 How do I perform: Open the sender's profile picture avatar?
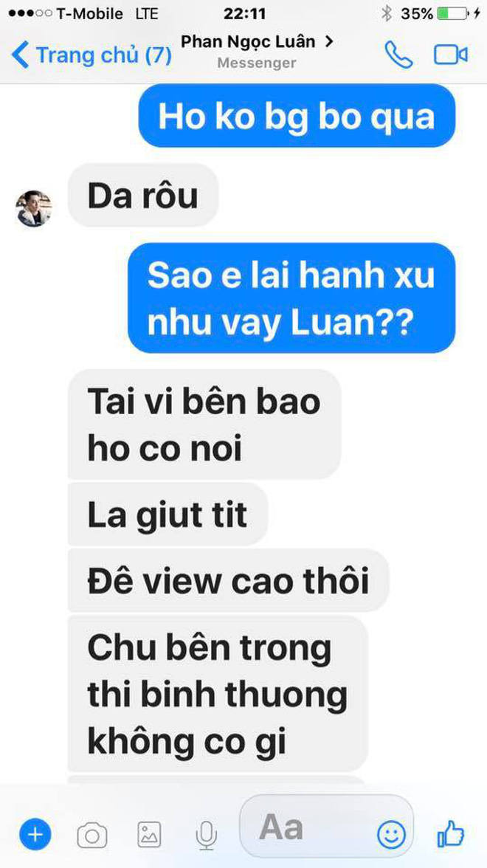(34, 209)
